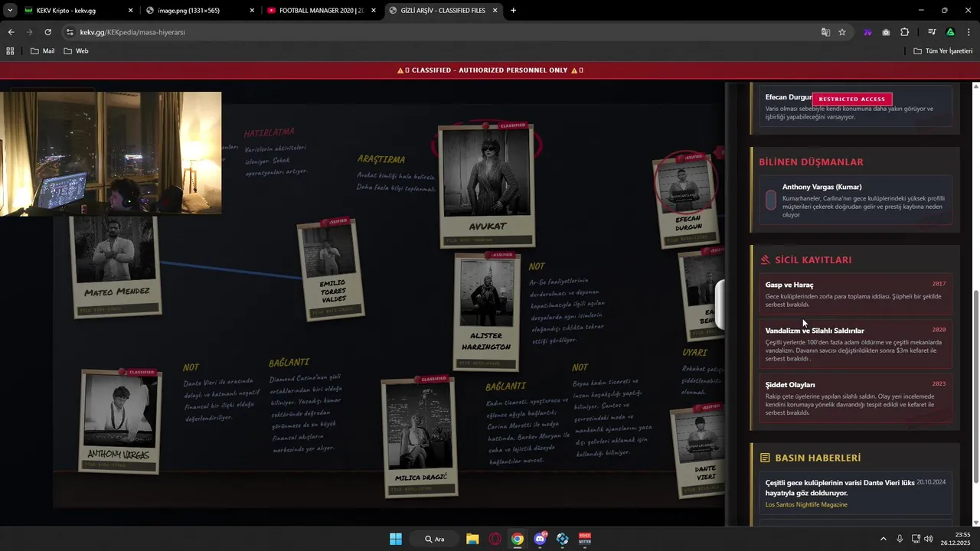Click the Efecan Durgun relationship card

854,106
